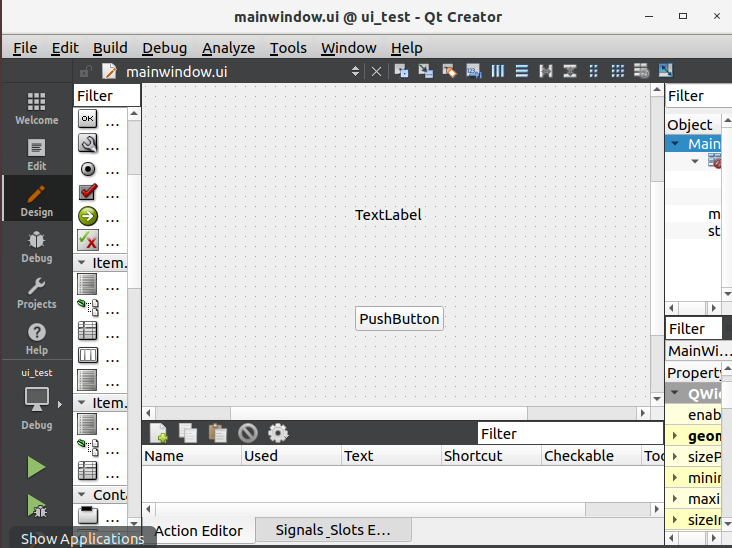Open the Tools menu
Screen dimensions: 732x548
click(288, 48)
